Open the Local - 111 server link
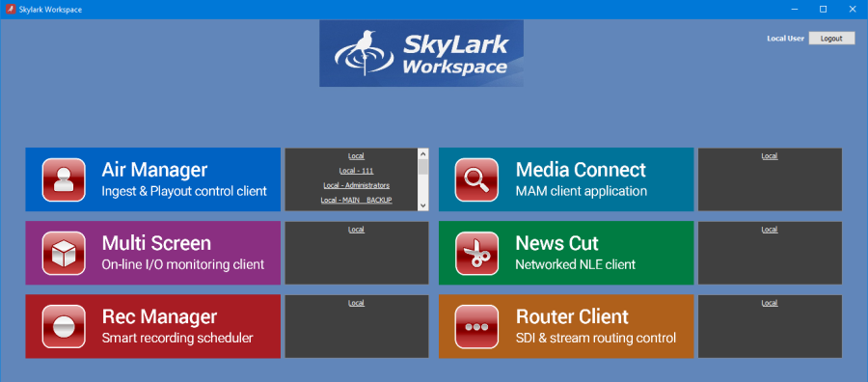868x382 pixels. tap(356, 171)
